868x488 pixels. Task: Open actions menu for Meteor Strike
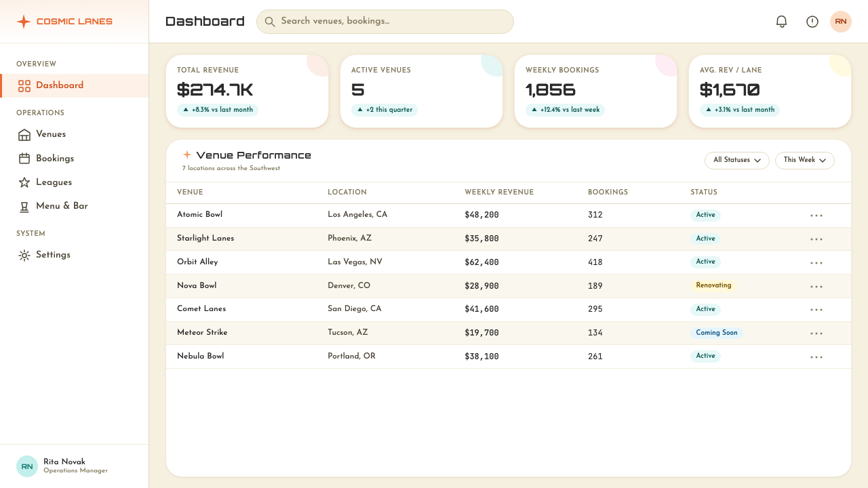[x=816, y=333]
